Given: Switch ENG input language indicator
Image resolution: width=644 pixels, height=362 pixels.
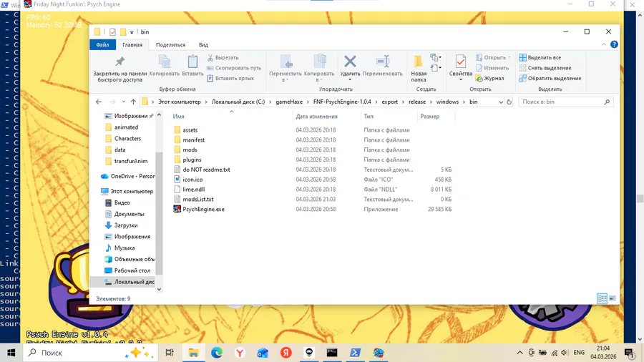Looking at the screenshot, I should [579, 353].
